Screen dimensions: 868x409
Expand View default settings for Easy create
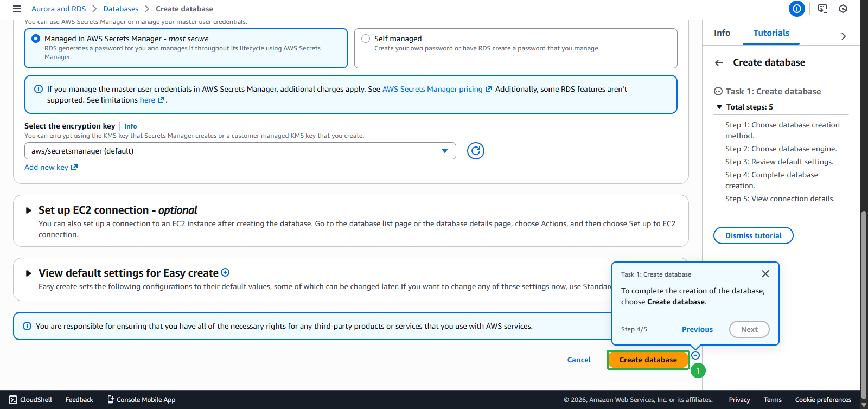(x=29, y=273)
